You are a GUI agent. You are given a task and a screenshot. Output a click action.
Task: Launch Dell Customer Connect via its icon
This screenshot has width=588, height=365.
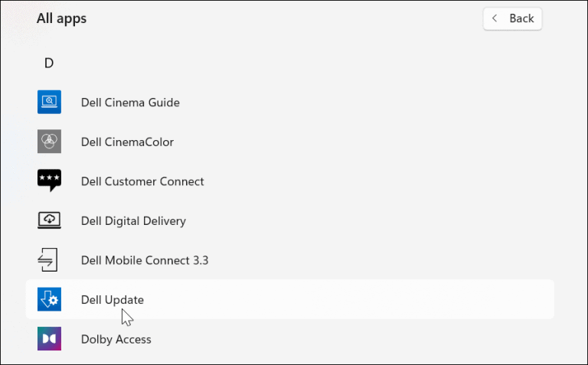pos(49,181)
